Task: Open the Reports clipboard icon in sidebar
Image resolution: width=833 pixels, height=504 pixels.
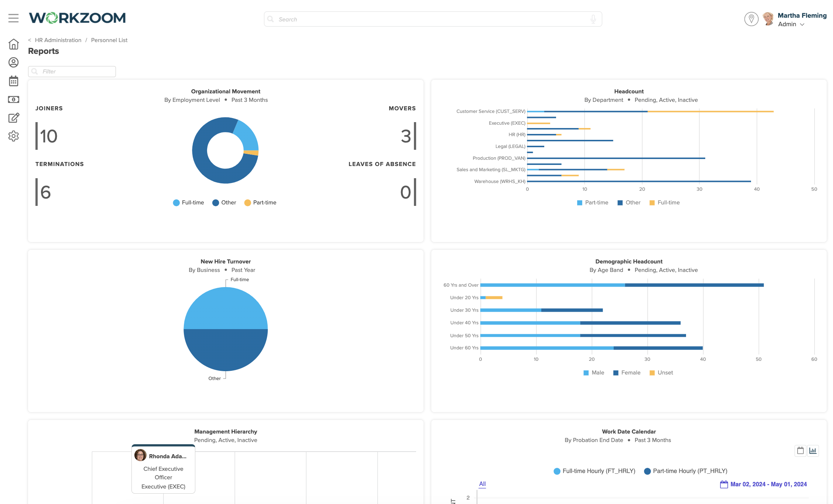Action: (x=14, y=118)
